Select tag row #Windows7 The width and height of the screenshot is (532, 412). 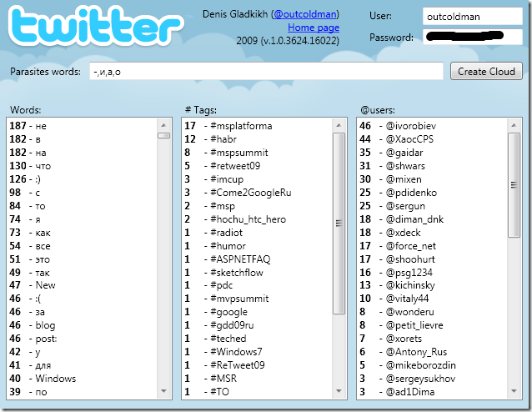257,352
